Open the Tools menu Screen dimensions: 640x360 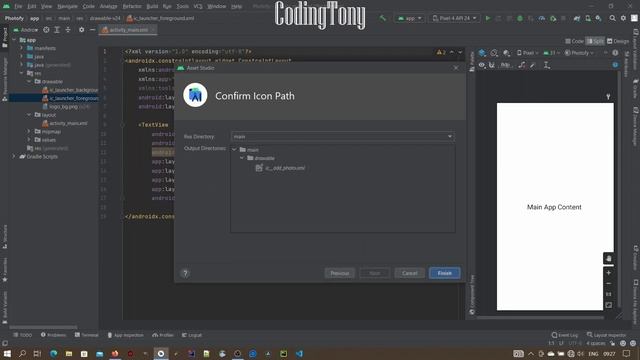point(182,6)
